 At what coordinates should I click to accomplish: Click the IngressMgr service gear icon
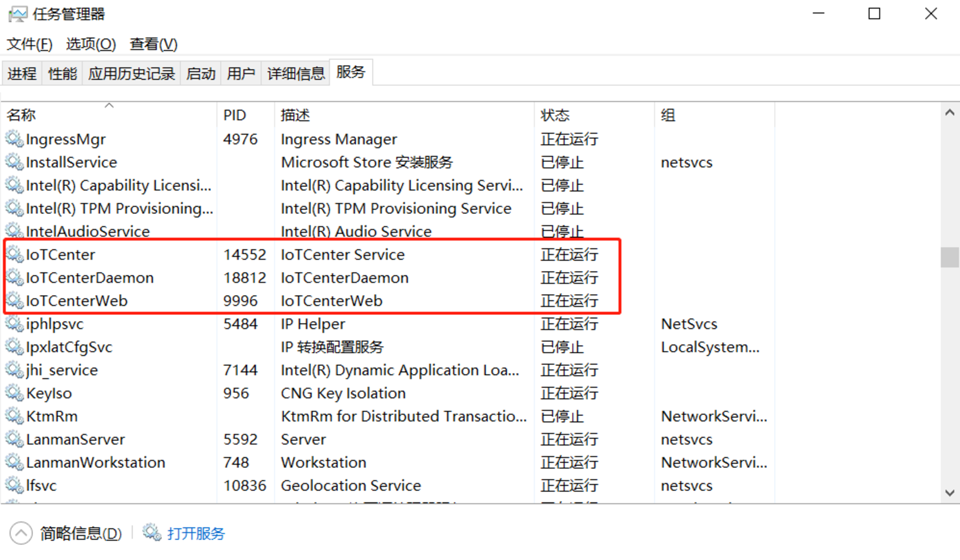tap(14, 139)
